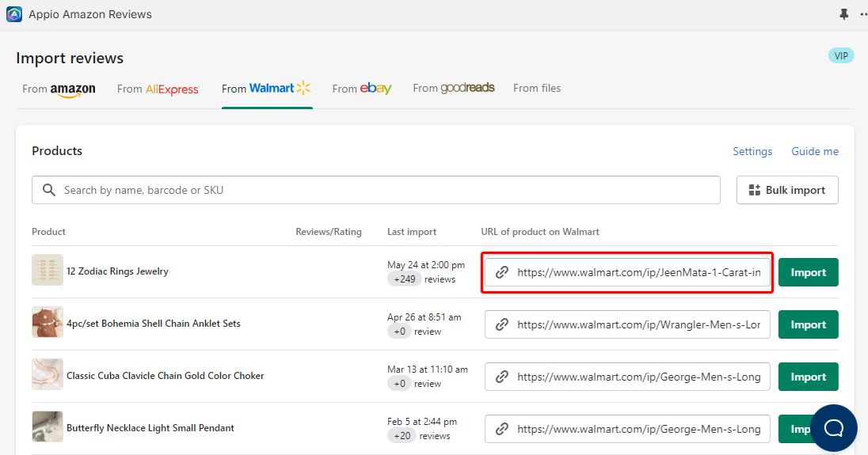Screen dimensions: 868x455
Task: Import reviews for Bohemia Shell Chain Anklet
Action: [808, 324]
